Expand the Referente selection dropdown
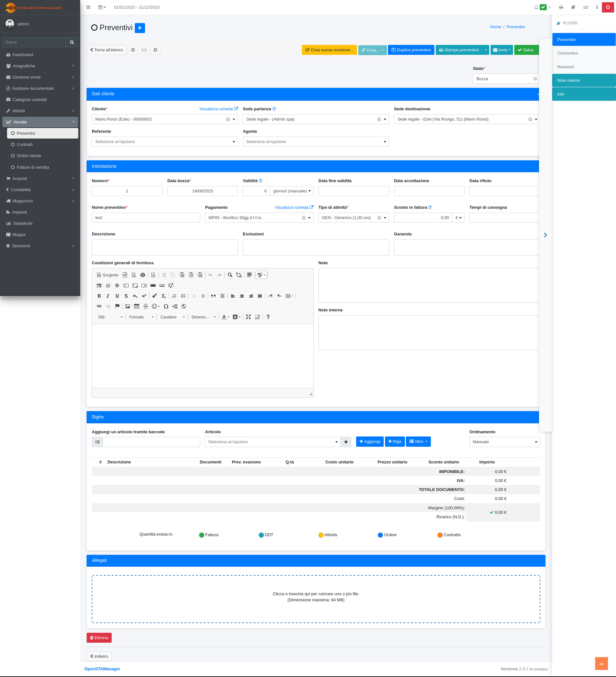 165,142
